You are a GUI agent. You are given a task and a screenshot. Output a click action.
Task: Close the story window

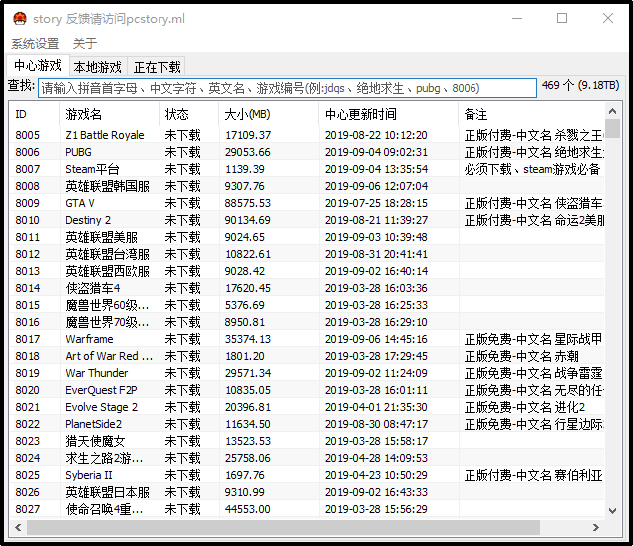[608, 18]
